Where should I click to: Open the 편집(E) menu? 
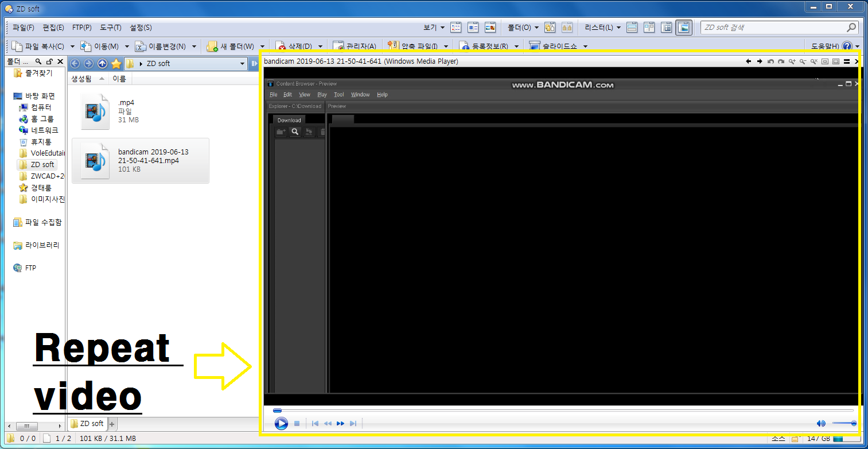click(x=53, y=28)
